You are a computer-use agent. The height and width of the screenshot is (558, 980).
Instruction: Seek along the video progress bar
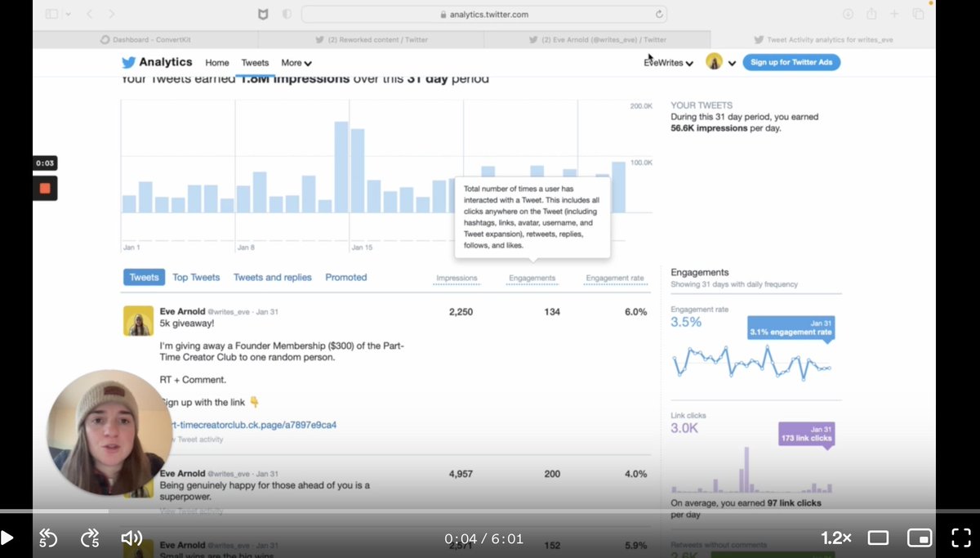[490, 511]
